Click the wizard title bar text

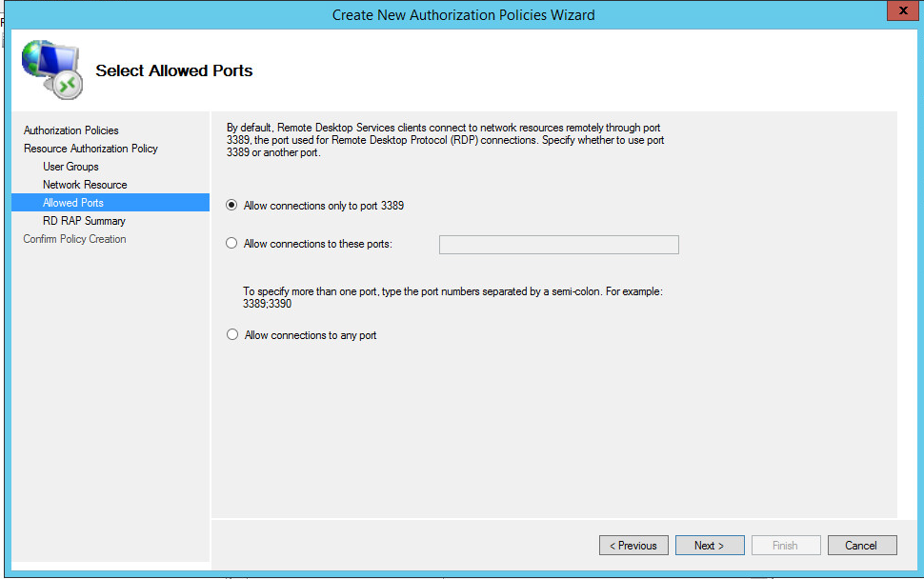point(463,14)
